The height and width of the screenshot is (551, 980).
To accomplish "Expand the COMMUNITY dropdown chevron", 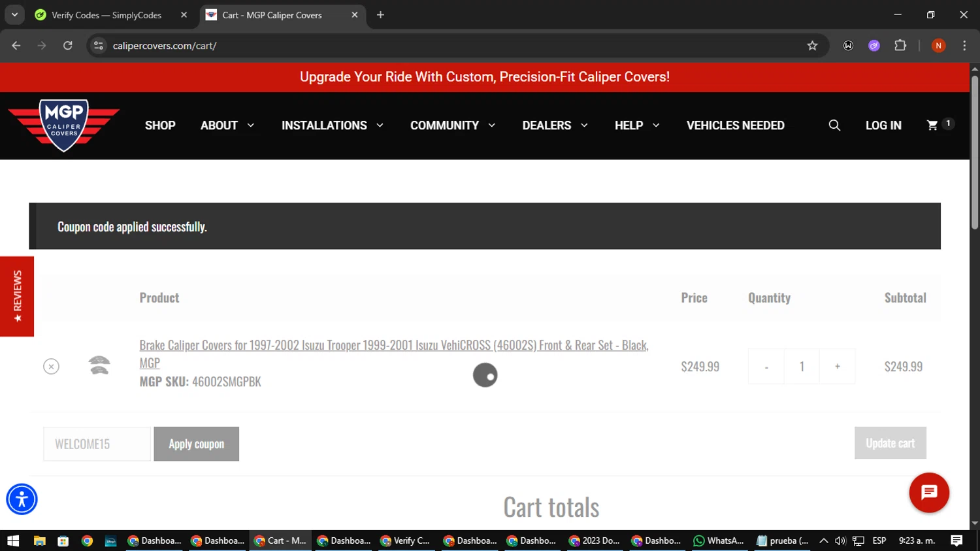I will (491, 125).
